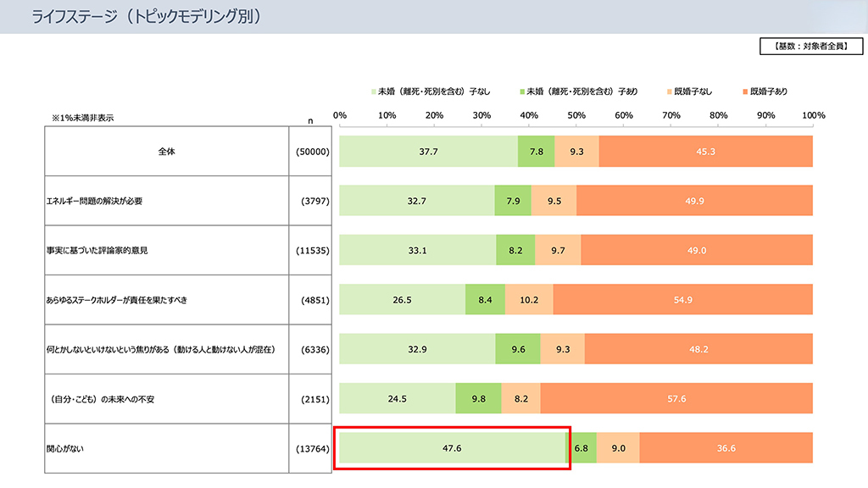
Task: Click the pale orange 既婚子なし legend swatch
Action: pos(670,91)
